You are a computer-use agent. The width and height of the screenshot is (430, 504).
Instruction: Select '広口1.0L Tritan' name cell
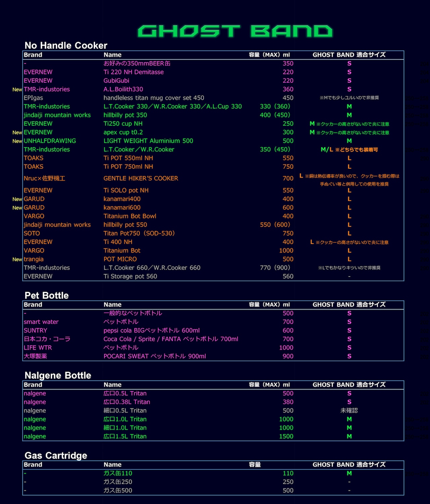pos(125,419)
